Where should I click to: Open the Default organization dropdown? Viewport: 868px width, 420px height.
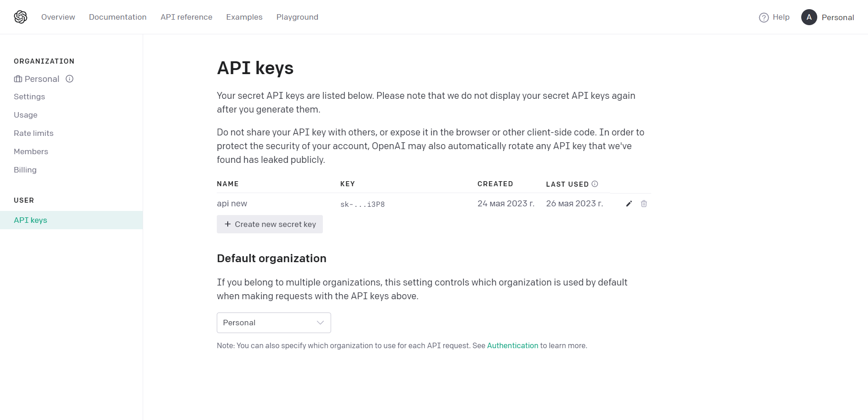click(273, 323)
